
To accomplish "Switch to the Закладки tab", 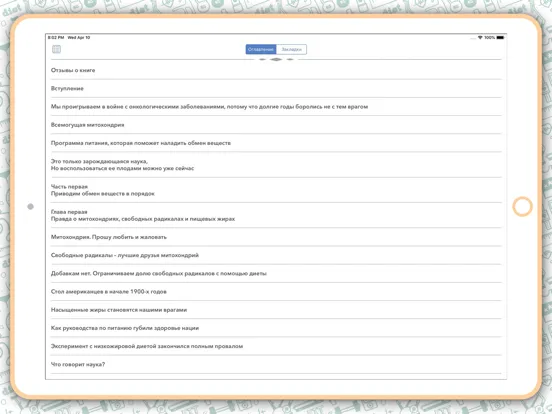I will point(291,49).
